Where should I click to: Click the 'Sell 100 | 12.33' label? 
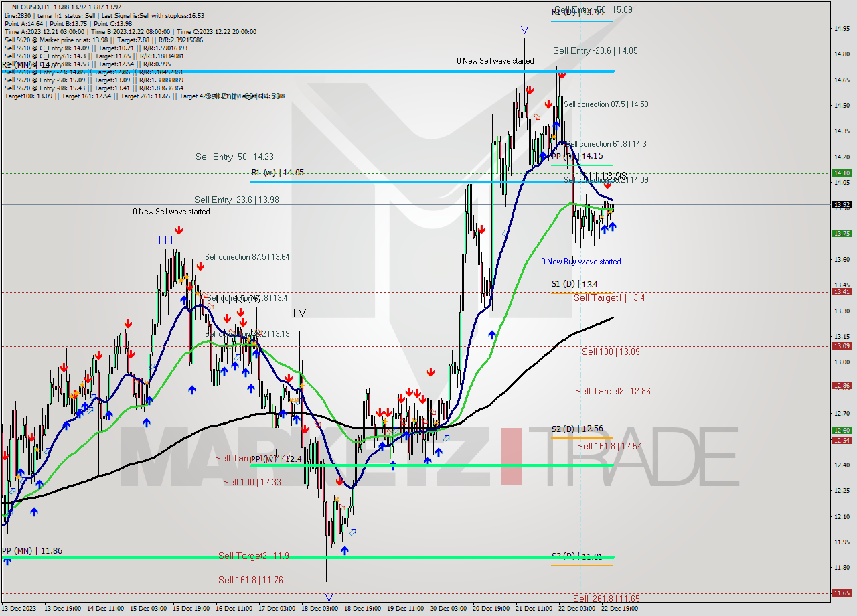[x=252, y=482]
